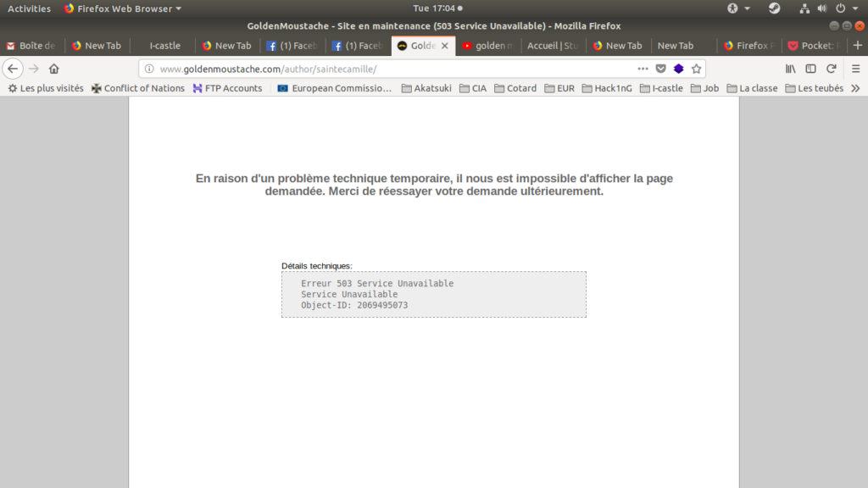Switch to the golden m YouTube tab
The width and height of the screenshot is (868, 488).
coord(488,46)
